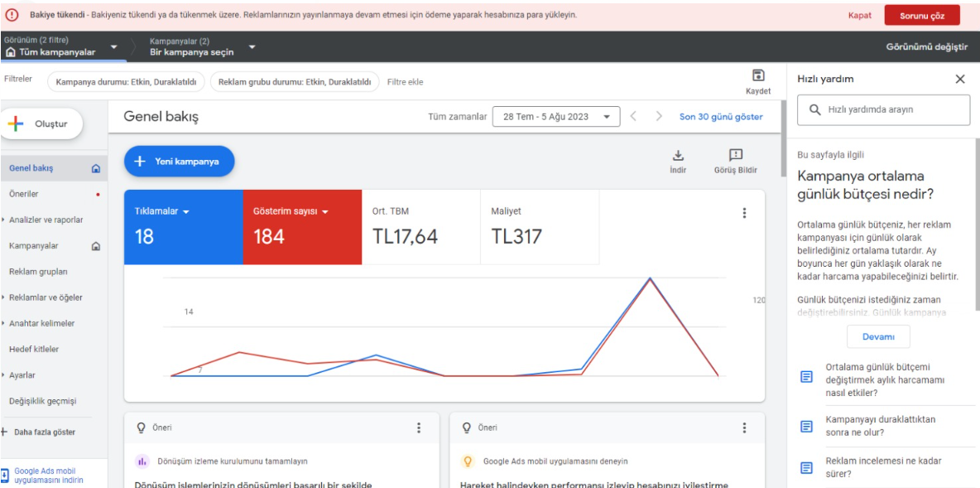Open overview card three-dot menu
The image size is (980, 488).
click(744, 213)
